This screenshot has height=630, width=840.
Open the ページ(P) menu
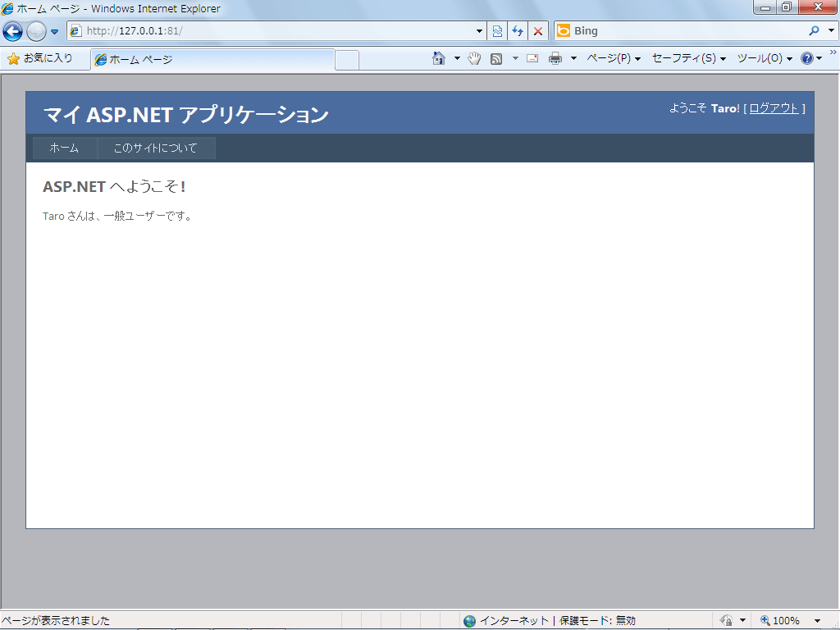pos(614,58)
